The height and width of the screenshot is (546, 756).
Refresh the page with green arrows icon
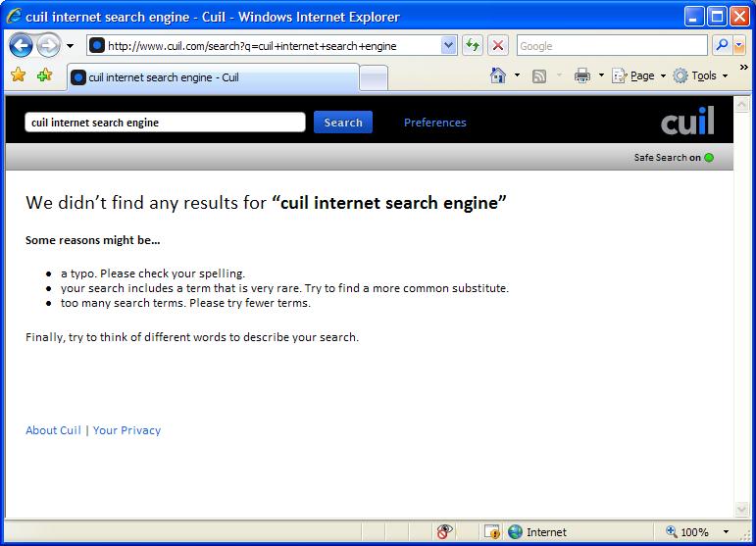pyautogui.click(x=473, y=46)
